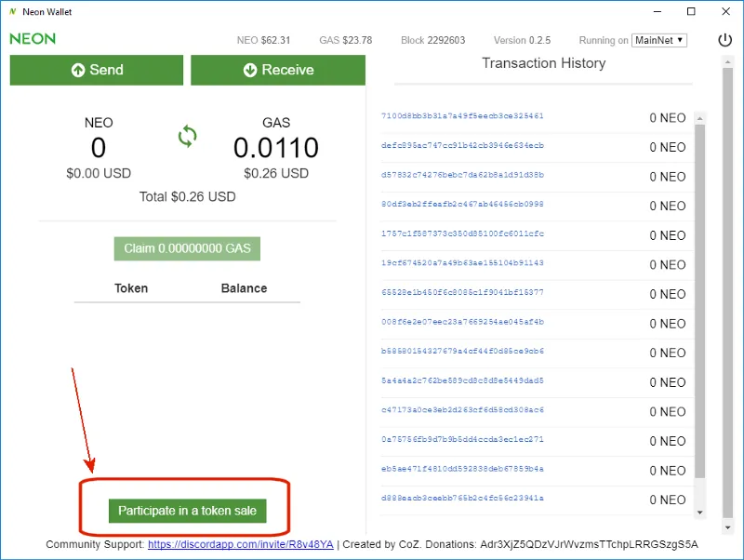Click transaction list scrollbar up arrow
The image size is (744, 560).
[x=699, y=118]
